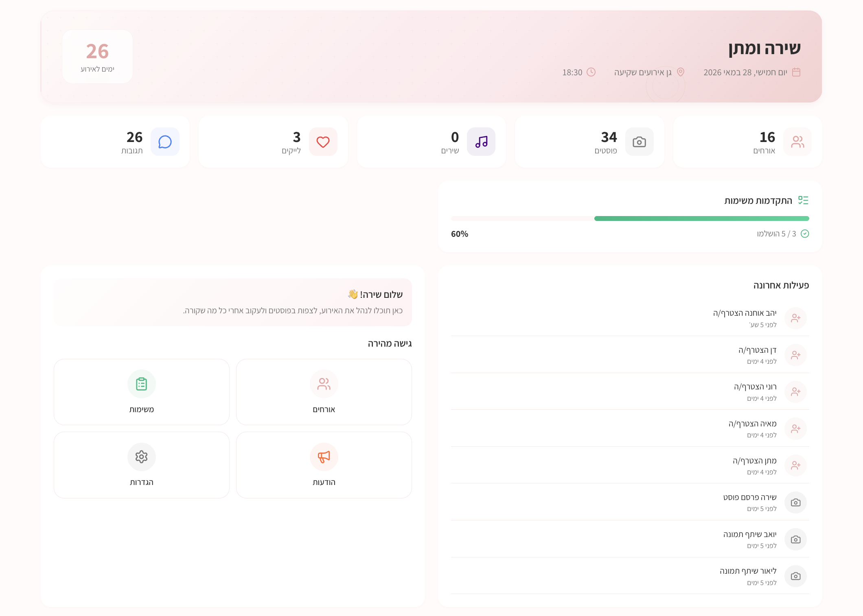This screenshot has width=863, height=616.
Task: Click the שלום שירה! welcome banner
Action: (x=233, y=302)
